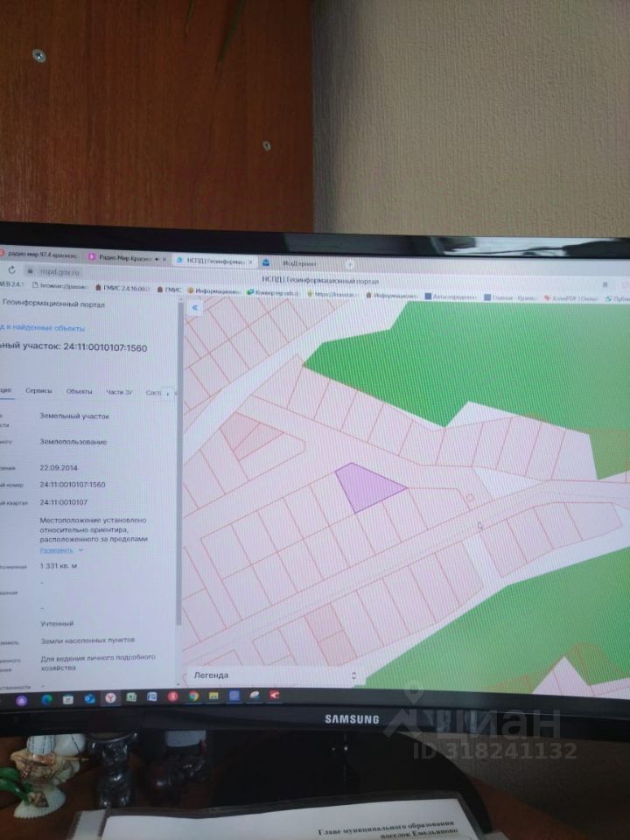This screenshot has width=630, height=840.
Task: Select the 'Сервисы' panel tab
Action: click(38, 390)
